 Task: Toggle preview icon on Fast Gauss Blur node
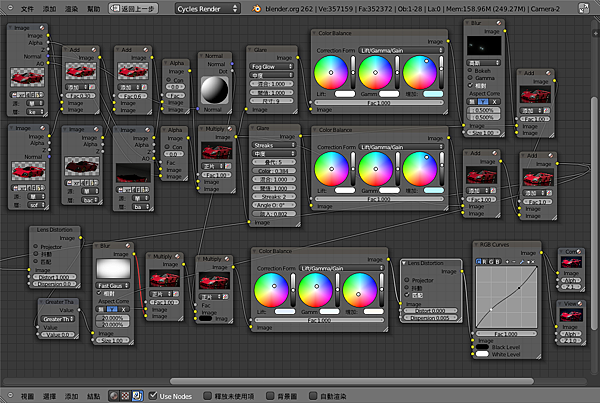pos(128,246)
